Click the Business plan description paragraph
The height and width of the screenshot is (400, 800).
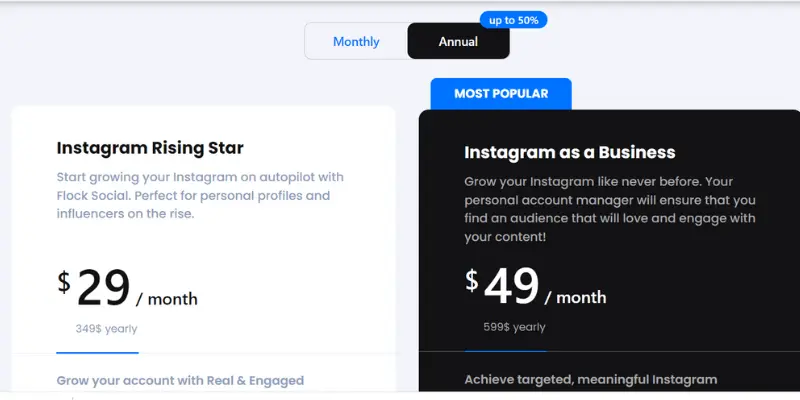point(610,209)
